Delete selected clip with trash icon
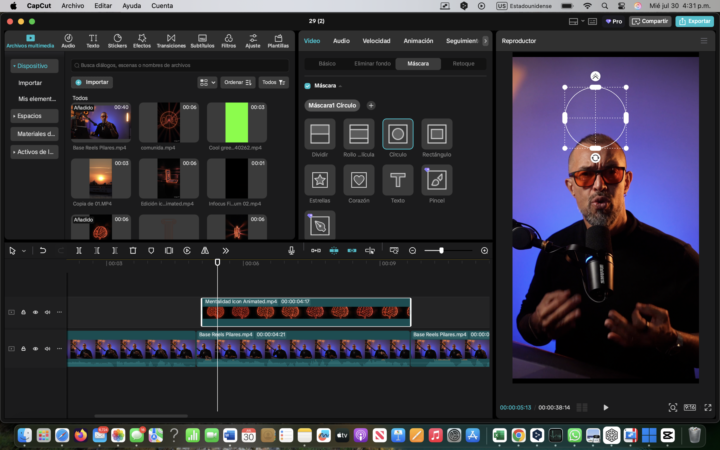 [133, 250]
